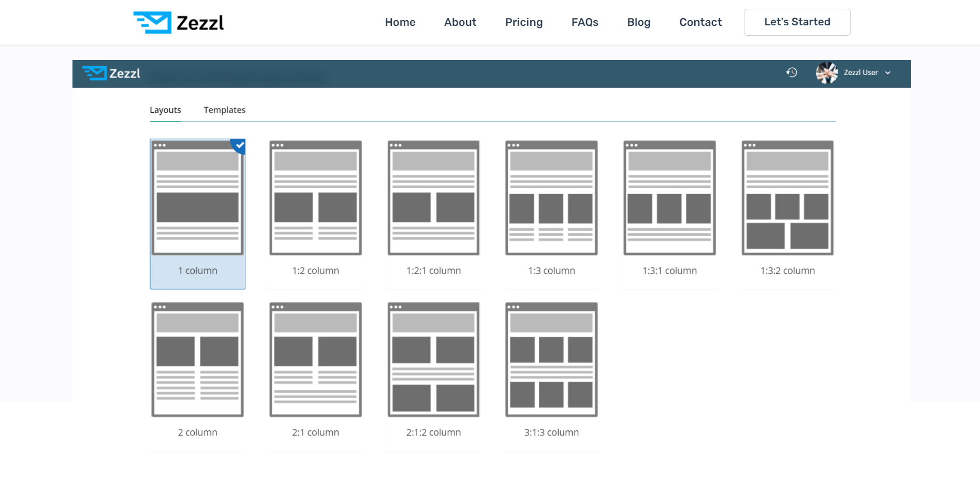This screenshot has height=479, width=980.
Task: Switch to the Layouts tab
Action: point(165,110)
